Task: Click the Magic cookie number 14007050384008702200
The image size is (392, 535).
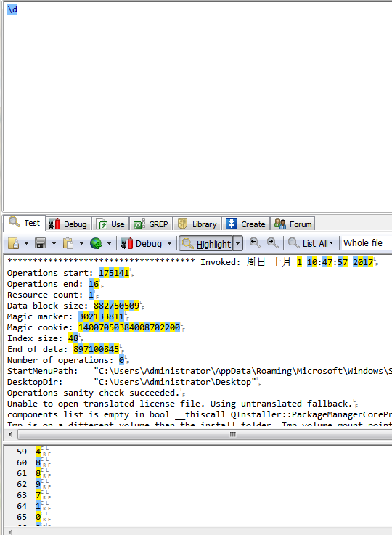Action: 129,327
